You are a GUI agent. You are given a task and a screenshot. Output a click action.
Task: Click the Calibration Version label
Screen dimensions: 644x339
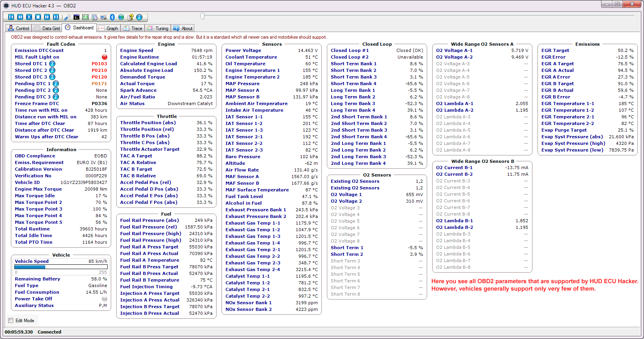pyautogui.click(x=38, y=169)
